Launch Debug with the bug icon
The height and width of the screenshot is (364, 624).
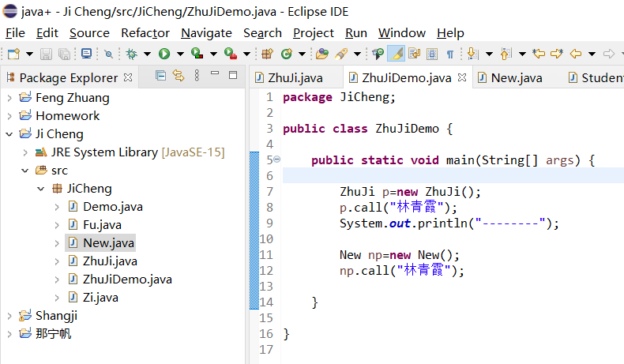point(131,54)
